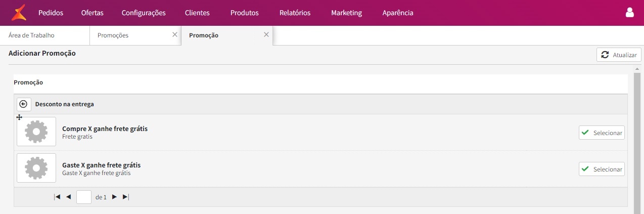
Task: Select Gaste X ganhe frete grátis promotion
Action: click(602, 169)
